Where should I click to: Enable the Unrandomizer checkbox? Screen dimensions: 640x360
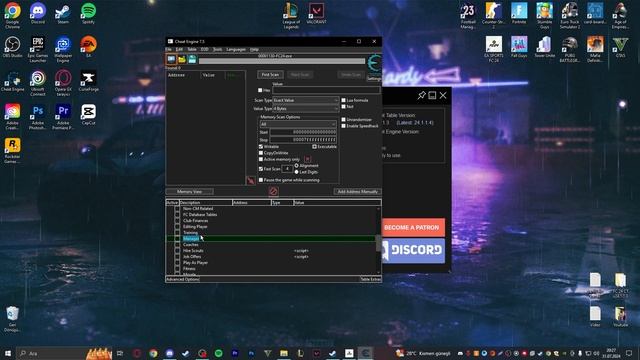(344, 120)
